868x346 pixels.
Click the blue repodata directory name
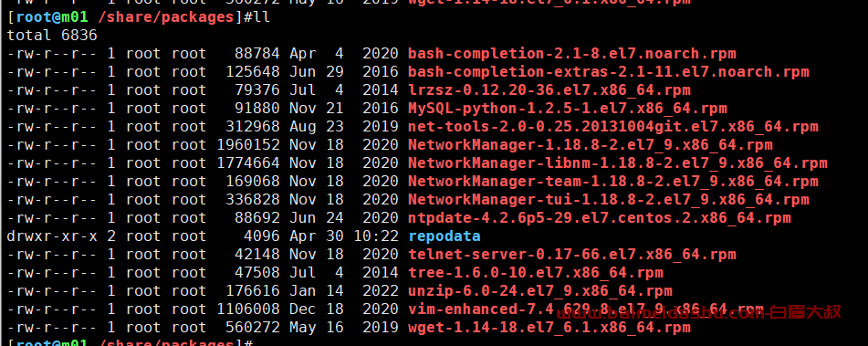click(444, 237)
